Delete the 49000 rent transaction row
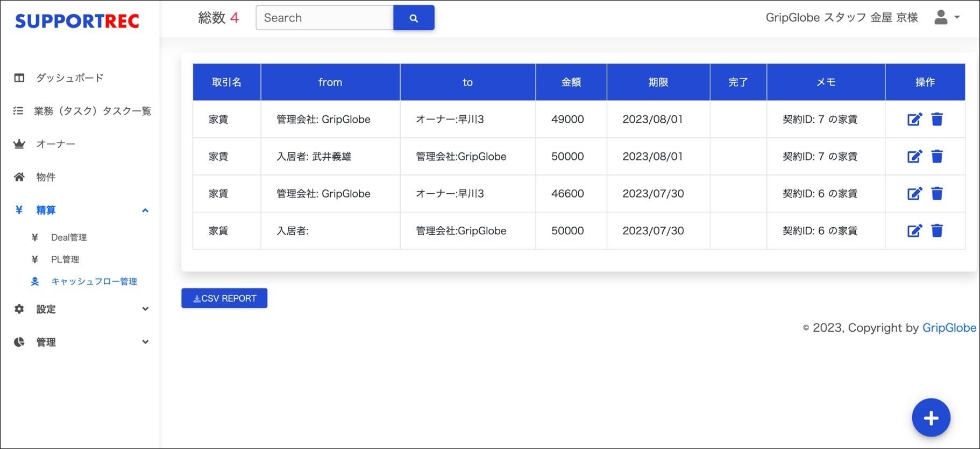 937,120
